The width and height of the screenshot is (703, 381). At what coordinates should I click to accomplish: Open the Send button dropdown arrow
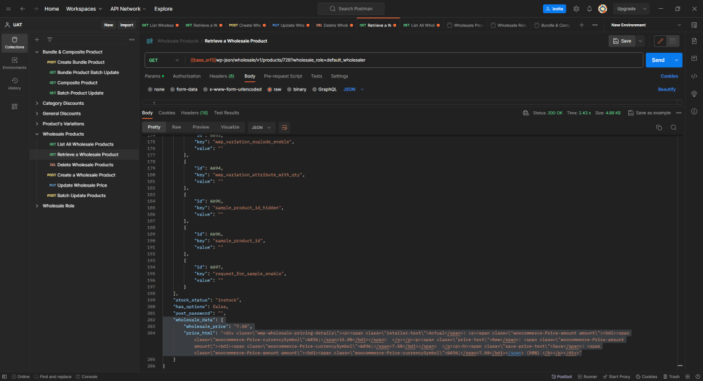(x=676, y=60)
